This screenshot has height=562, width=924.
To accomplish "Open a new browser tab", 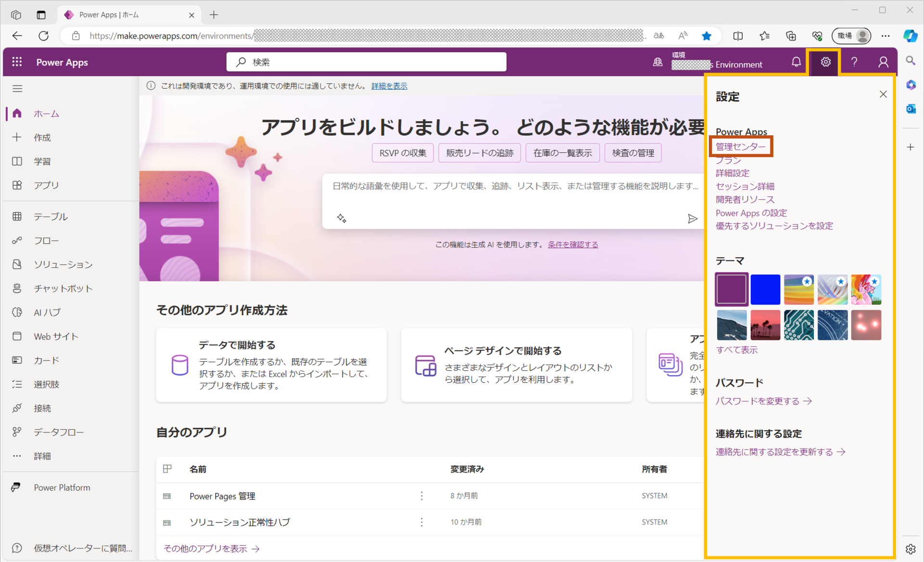I will 214,15.
